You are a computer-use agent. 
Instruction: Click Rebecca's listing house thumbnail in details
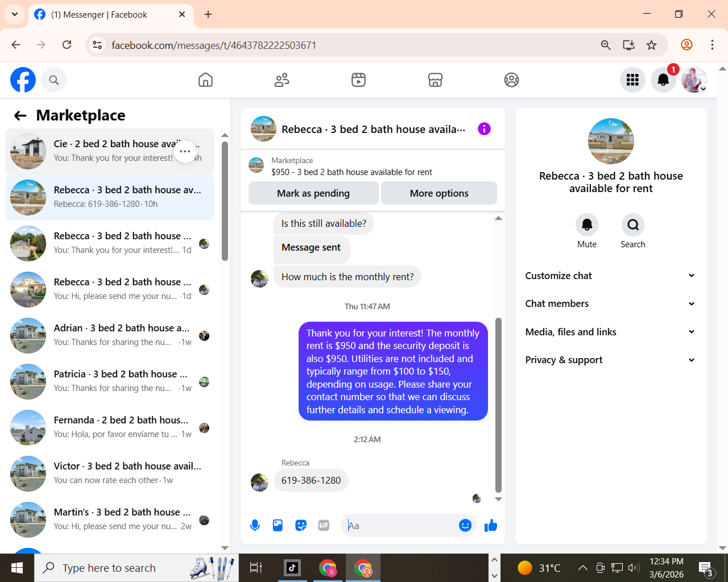coord(611,142)
